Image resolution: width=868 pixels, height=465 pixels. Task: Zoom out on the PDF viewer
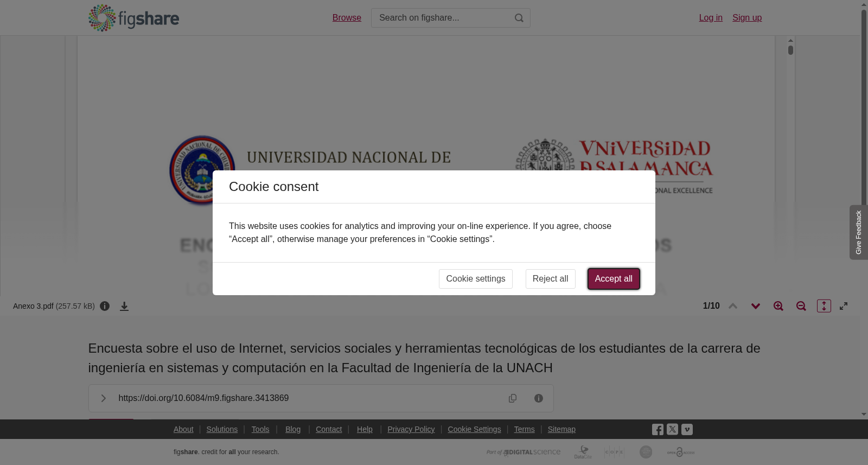pyautogui.click(x=801, y=306)
